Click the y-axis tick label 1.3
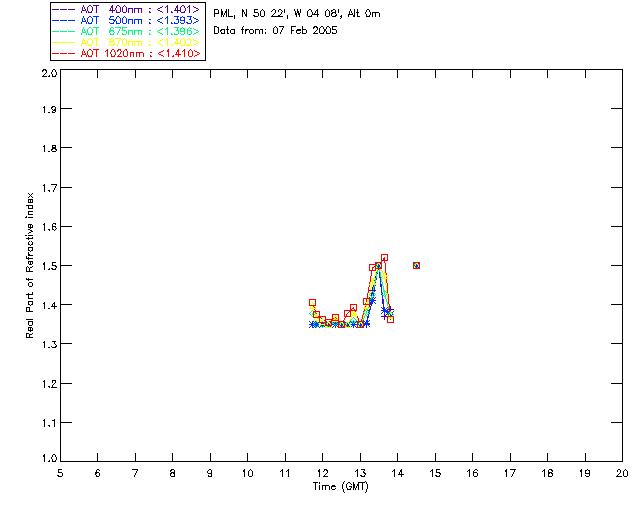 (x=49, y=344)
